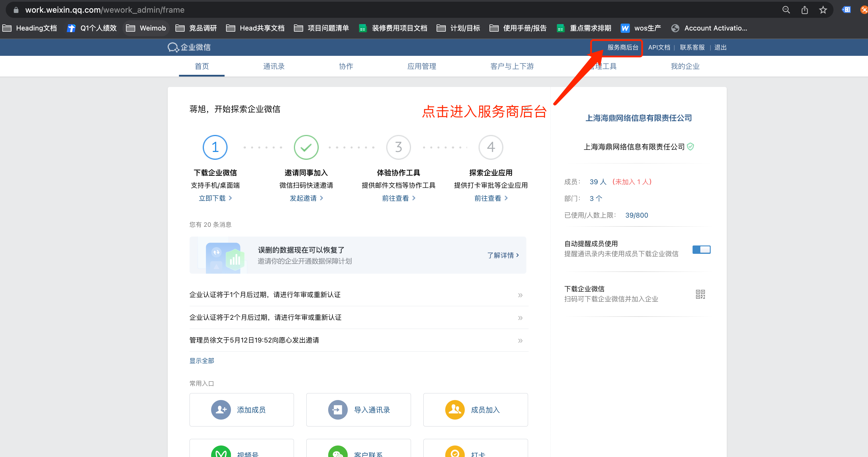Toggle the auto-remind members (自动提醒成员使用) switch
Image resolution: width=868 pixels, height=457 pixels.
click(701, 249)
